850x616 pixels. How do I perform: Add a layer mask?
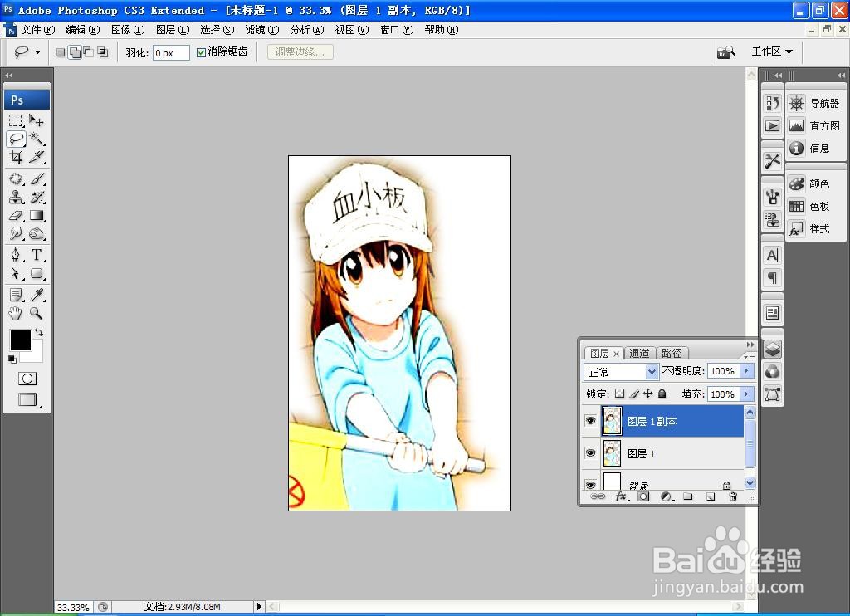click(x=643, y=496)
